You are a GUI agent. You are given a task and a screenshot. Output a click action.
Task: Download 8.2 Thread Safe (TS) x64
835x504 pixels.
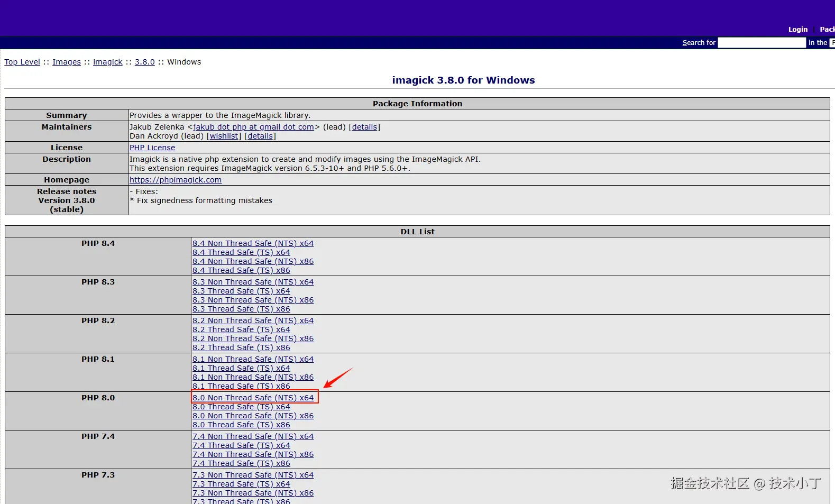click(x=241, y=329)
